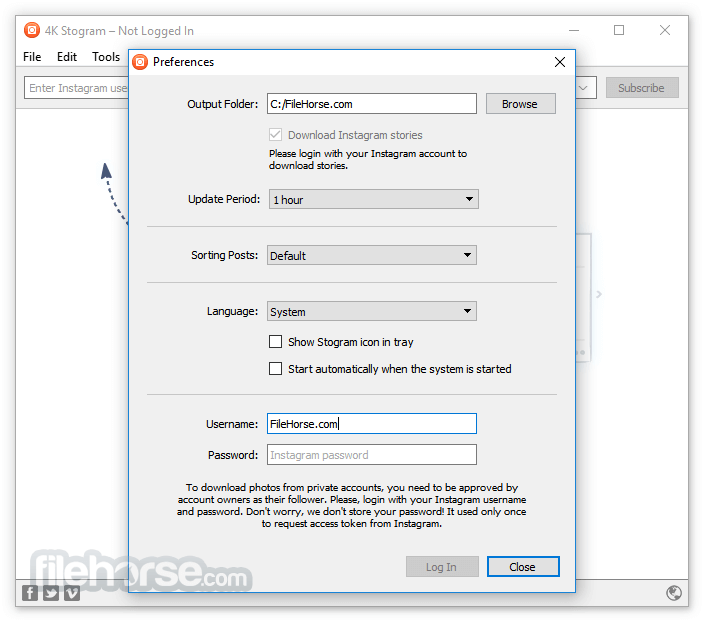Click the globe icon in status bar
Image resolution: width=705 pixels, height=622 pixels.
(674, 593)
